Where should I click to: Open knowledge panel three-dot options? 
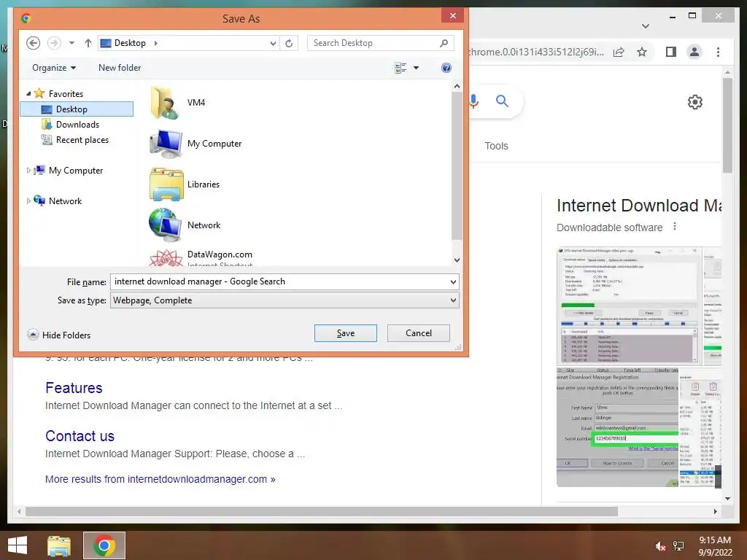pos(675,227)
